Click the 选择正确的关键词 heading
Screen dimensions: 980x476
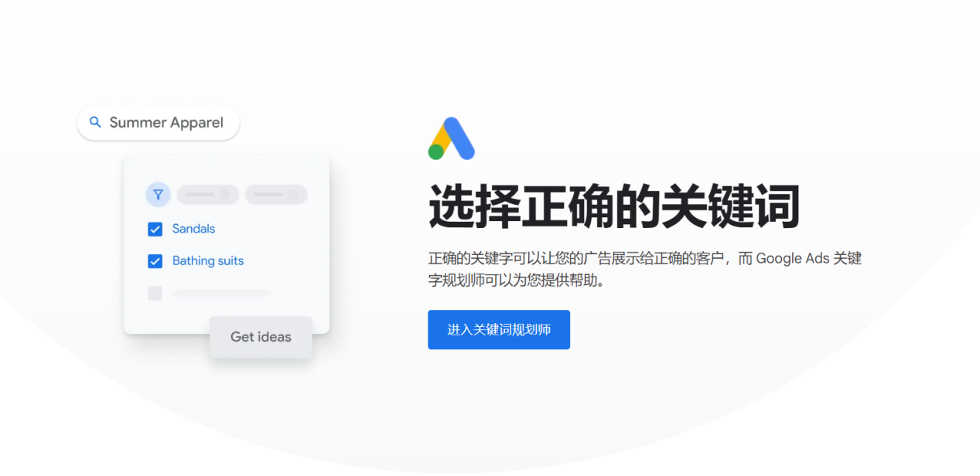pos(614,207)
